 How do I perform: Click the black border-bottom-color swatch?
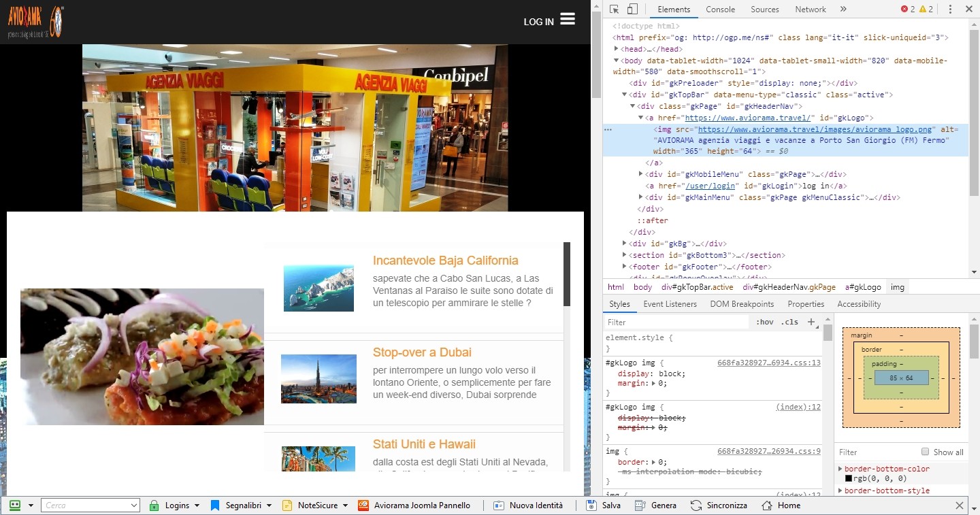pos(849,478)
